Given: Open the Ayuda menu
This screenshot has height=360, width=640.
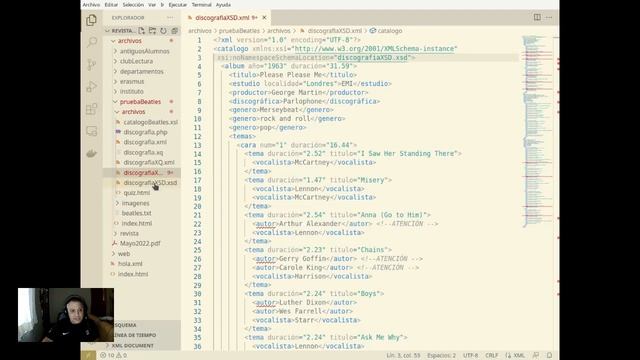Looking at the screenshot, I should pyautogui.click(x=223, y=5).
